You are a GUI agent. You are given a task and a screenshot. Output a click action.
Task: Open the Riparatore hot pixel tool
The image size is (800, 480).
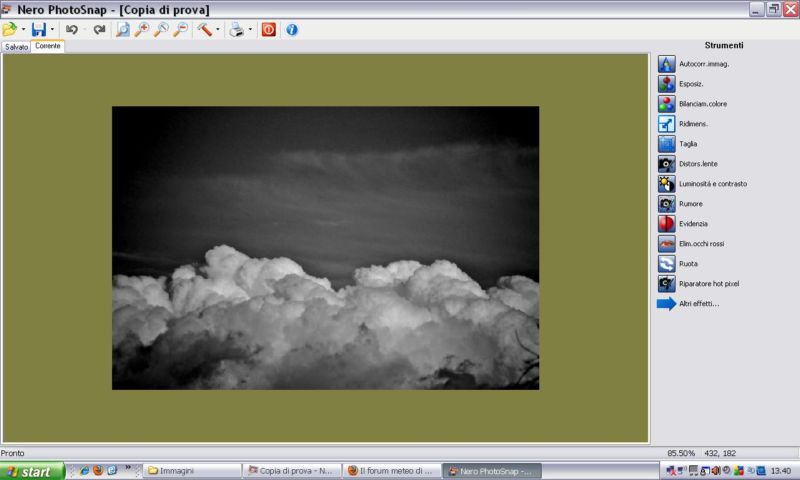click(667, 284)
